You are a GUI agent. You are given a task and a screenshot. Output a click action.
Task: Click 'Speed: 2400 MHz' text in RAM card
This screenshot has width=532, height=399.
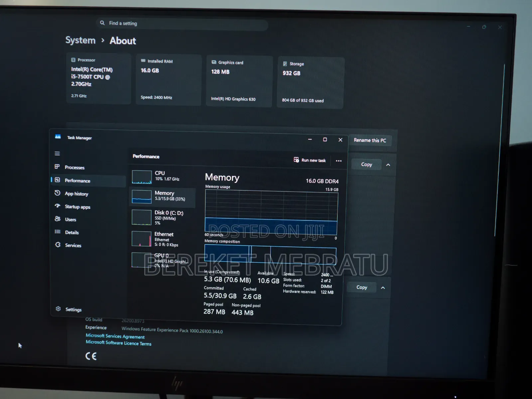tap(156, 97)
